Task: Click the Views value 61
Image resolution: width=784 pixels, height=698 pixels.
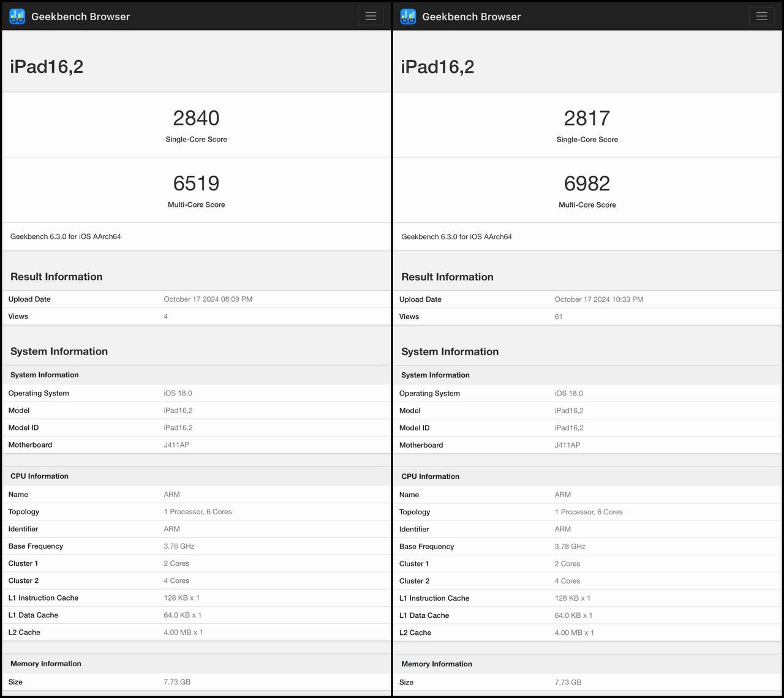Action: 559,317
